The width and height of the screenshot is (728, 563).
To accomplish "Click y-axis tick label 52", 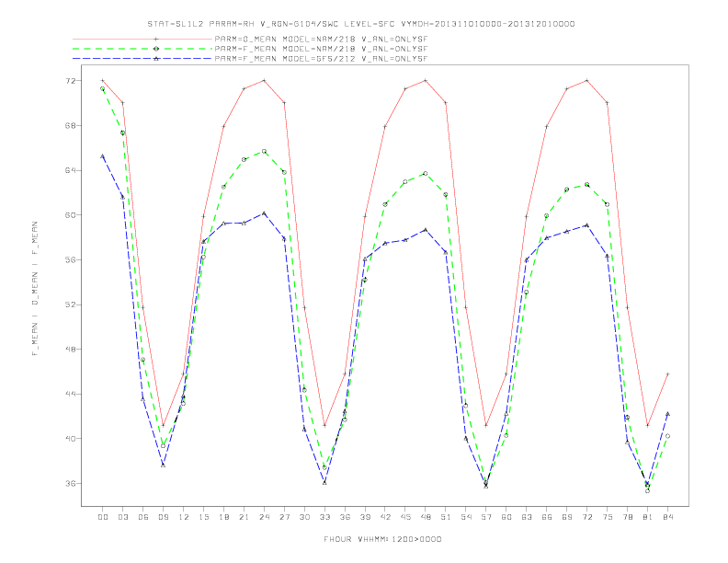I will pos(71,304).
